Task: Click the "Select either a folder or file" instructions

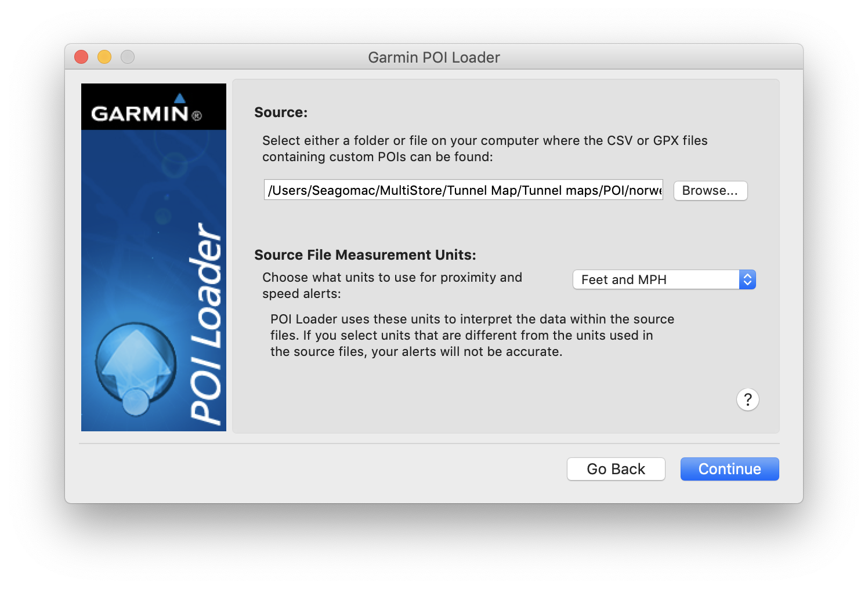Action: [484, 148]
